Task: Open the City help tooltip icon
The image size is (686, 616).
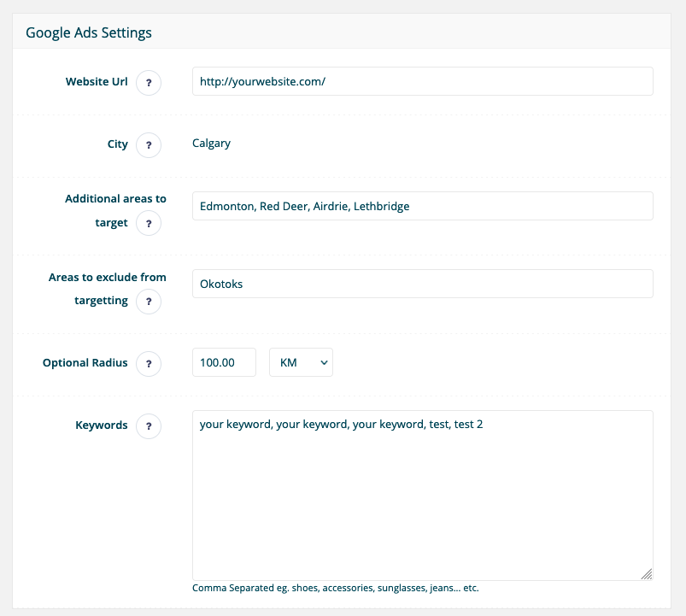Action: click(x=149, y=145)
